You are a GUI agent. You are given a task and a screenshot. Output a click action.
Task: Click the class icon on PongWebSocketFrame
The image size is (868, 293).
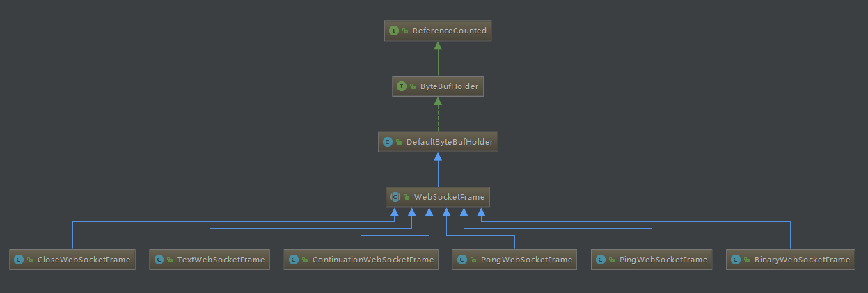(461, 260)
